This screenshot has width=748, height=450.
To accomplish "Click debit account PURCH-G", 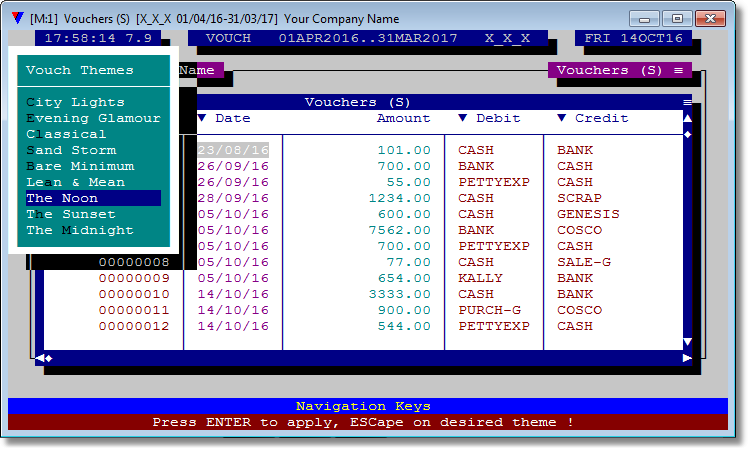I will pos(489,310).
